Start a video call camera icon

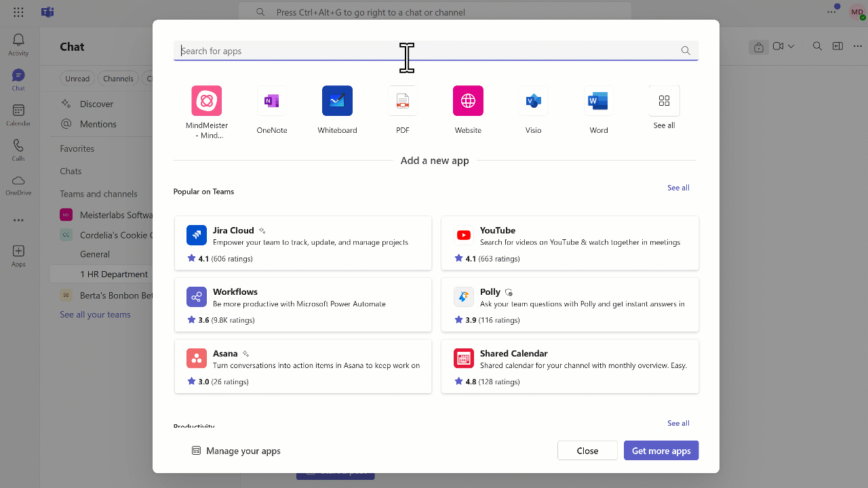[x=778, y=46]
